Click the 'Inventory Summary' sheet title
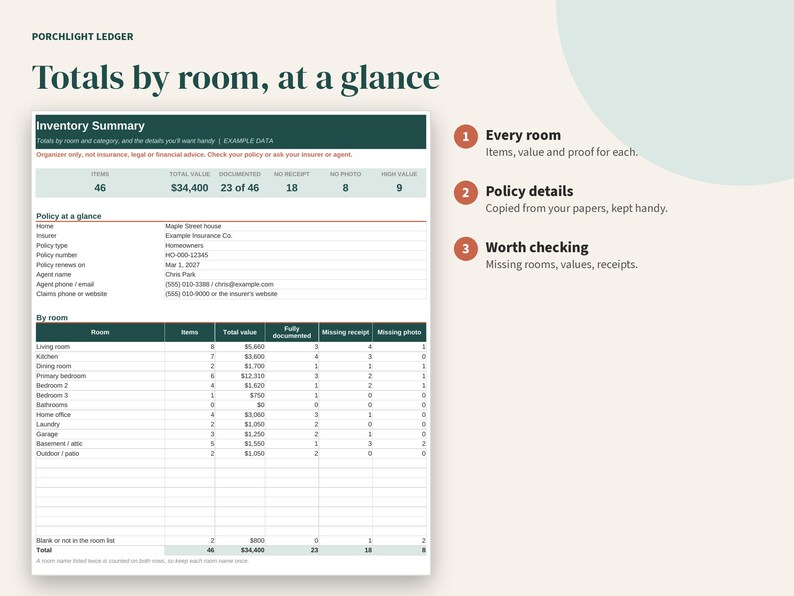Image resolution: width=794 pixels, height=596 pixels. coord(90,126)
